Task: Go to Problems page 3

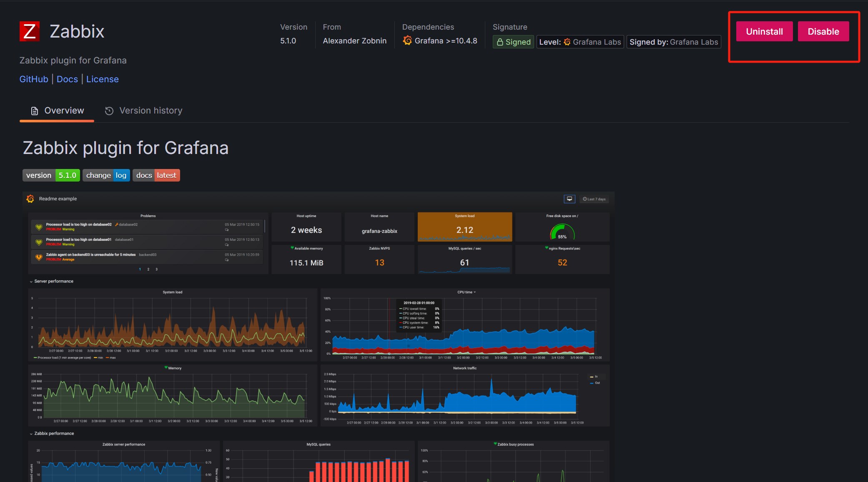Action: pyautogui.click(x=156, y=269)
